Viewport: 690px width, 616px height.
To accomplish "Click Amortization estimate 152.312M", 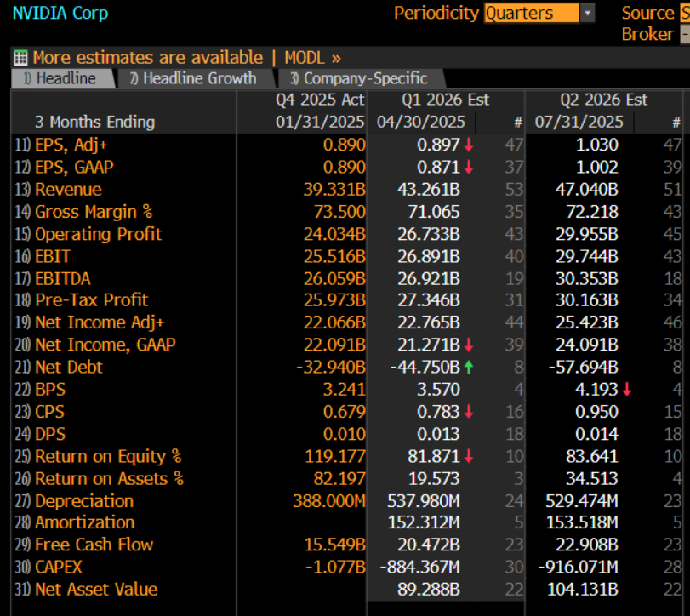I will [424, 522].
